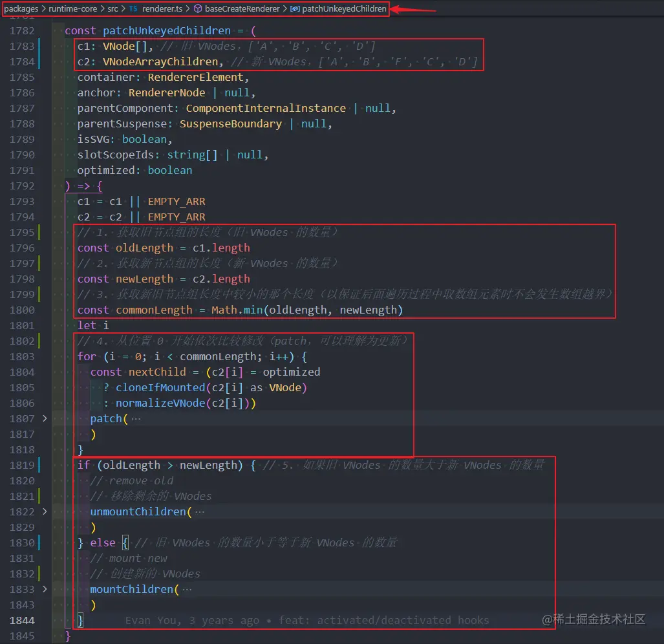Click 'ComponentInternalInstance' on line 1787
This screenshot has height=644, width=664.
click(266, 109)
